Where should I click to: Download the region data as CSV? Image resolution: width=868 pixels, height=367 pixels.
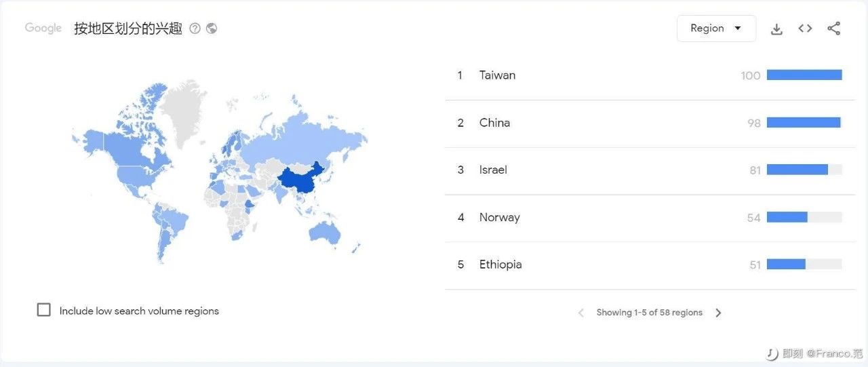tap(777, 28)
